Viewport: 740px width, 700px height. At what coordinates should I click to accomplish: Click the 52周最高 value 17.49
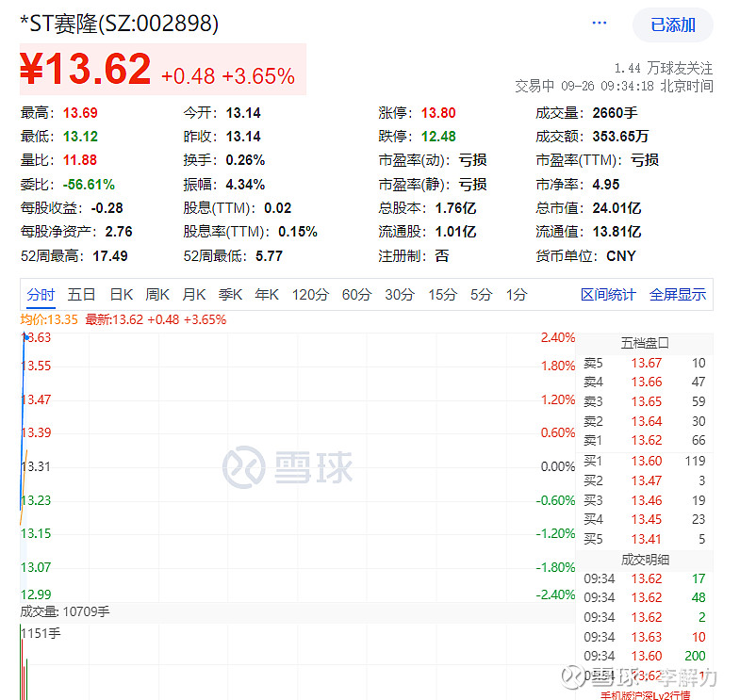point(110,256)
